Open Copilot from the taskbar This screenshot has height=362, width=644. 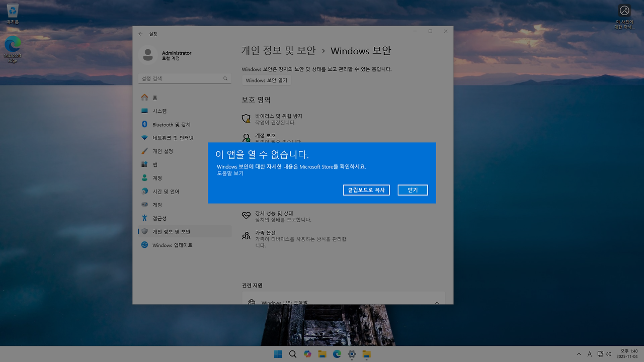tap(307, 354)
